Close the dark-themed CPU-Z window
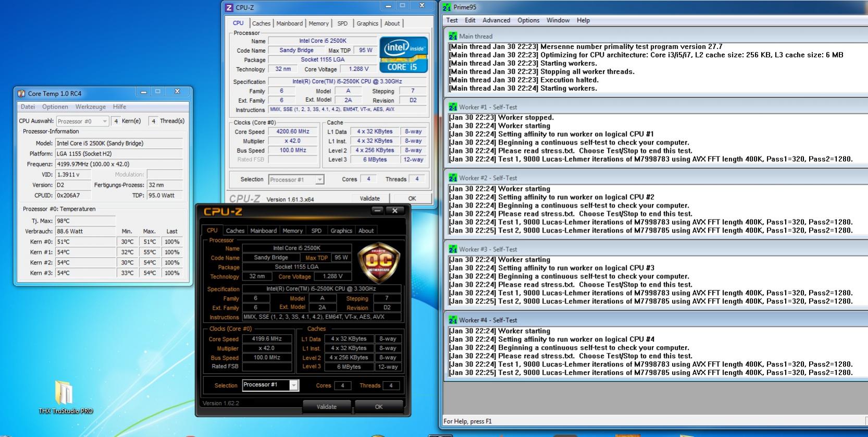The width and height of the screenshot is (868, 437). pyautogui.click(x=395, y=211)
